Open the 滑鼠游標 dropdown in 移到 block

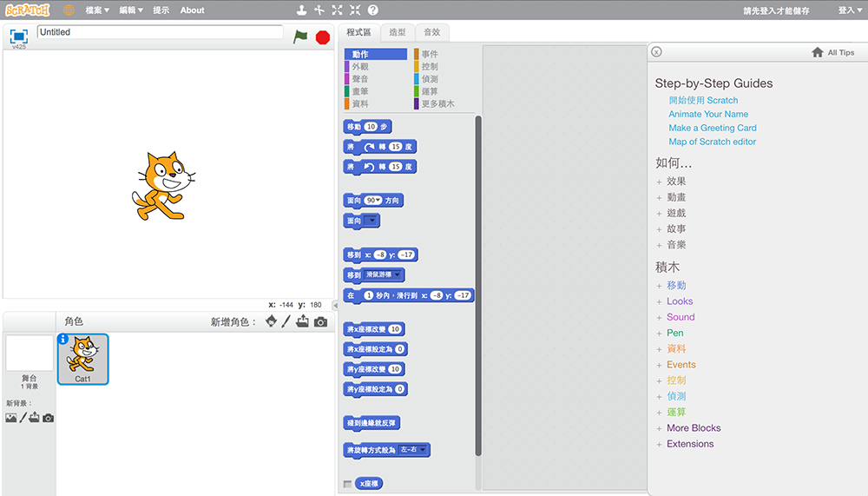pyautogui.click(x=383, y=274)
